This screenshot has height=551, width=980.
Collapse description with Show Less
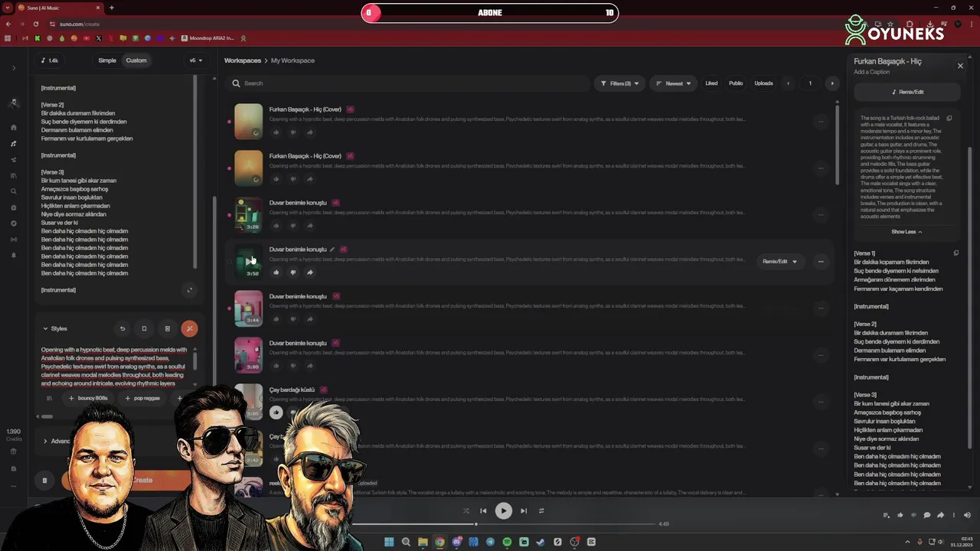(x=906, y=232)
